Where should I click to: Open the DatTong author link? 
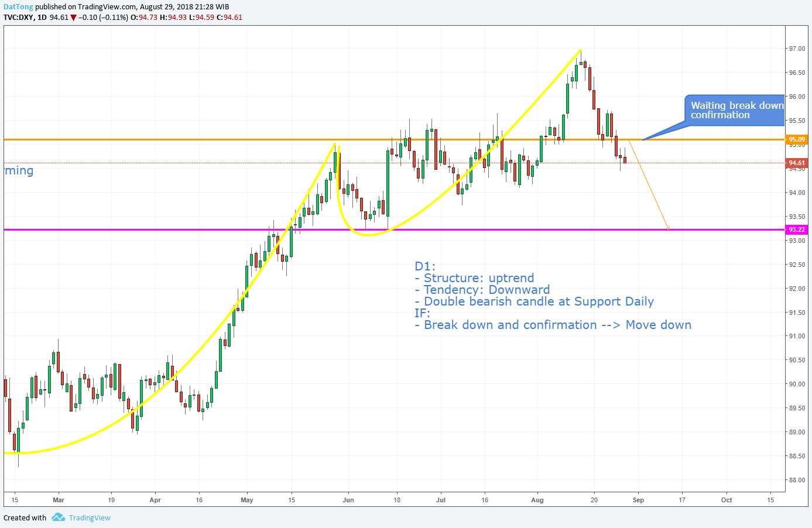[x=18, y=7]
